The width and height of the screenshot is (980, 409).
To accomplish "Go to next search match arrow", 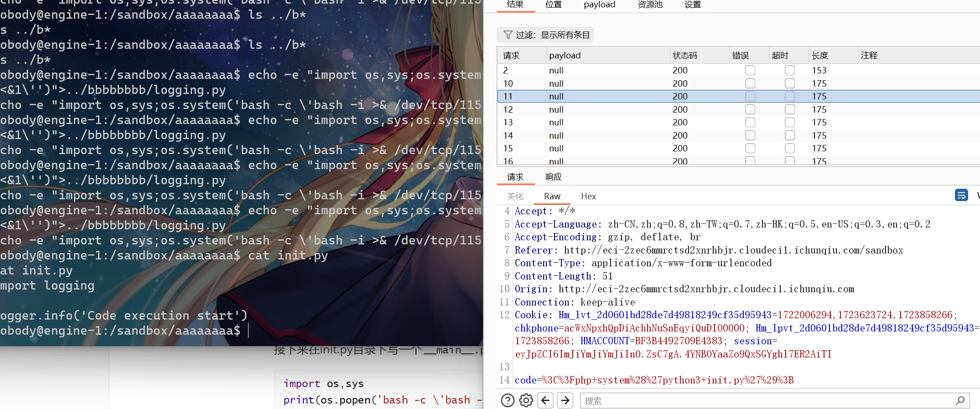I will coord(565,400).
